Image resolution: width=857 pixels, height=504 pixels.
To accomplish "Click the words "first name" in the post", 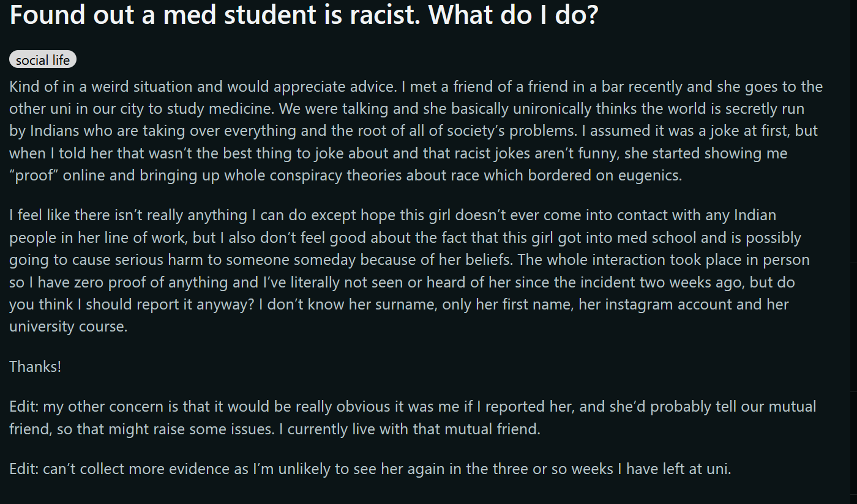I will click(533, 304).
